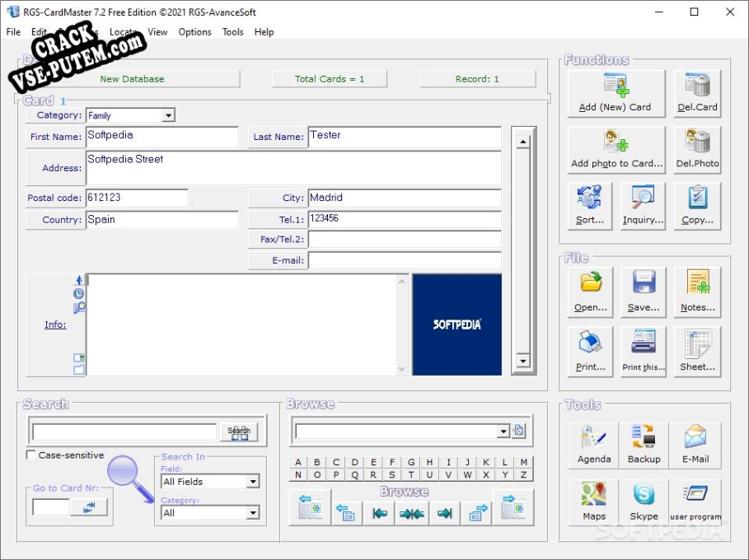
Task: Open the Inquiry tool
Action: (643, 206)
